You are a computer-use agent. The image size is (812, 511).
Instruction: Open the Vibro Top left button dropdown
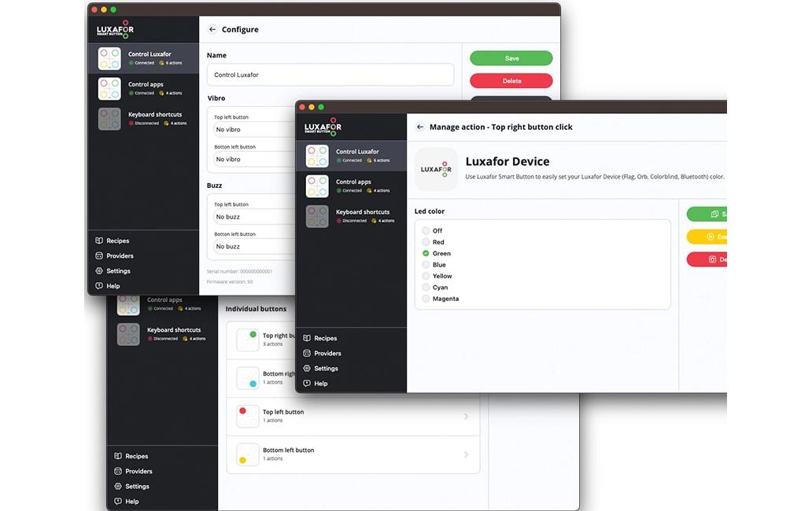tap(252, 130)
